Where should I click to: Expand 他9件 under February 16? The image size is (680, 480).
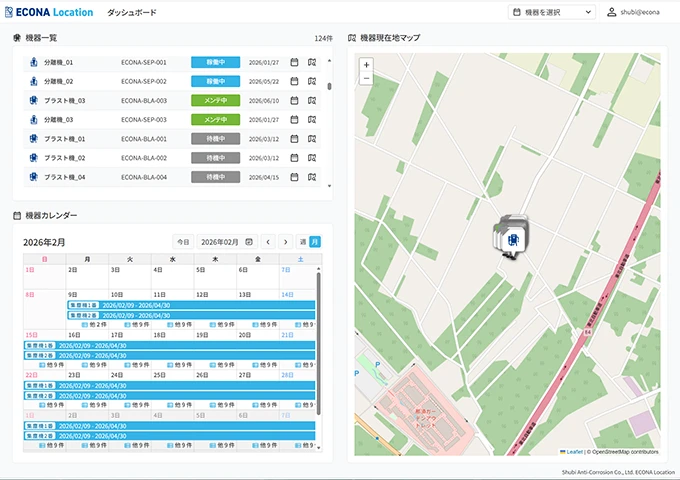pos(95,365)
